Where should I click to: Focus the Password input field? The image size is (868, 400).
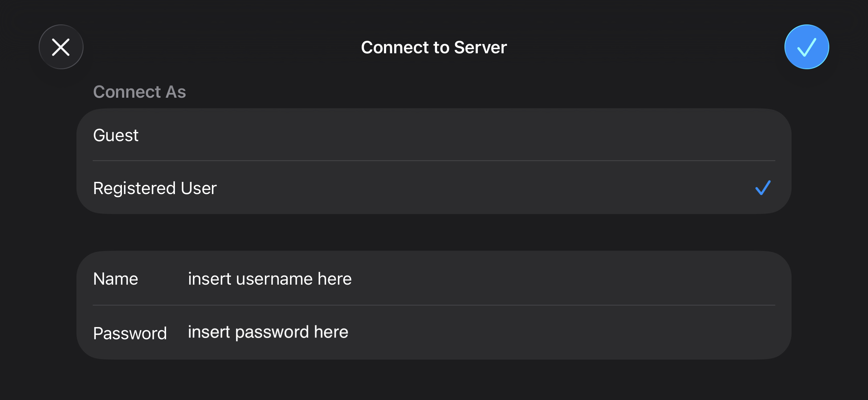[475, 332]
